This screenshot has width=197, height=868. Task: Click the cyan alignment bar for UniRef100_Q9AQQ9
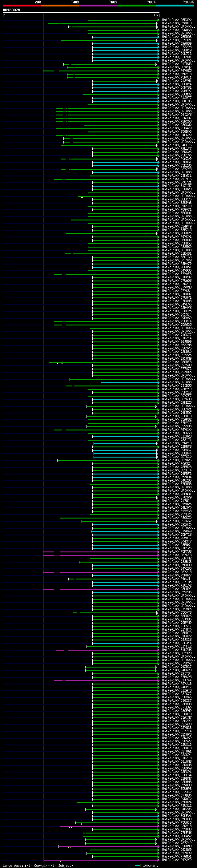click(x=126, y=44)
